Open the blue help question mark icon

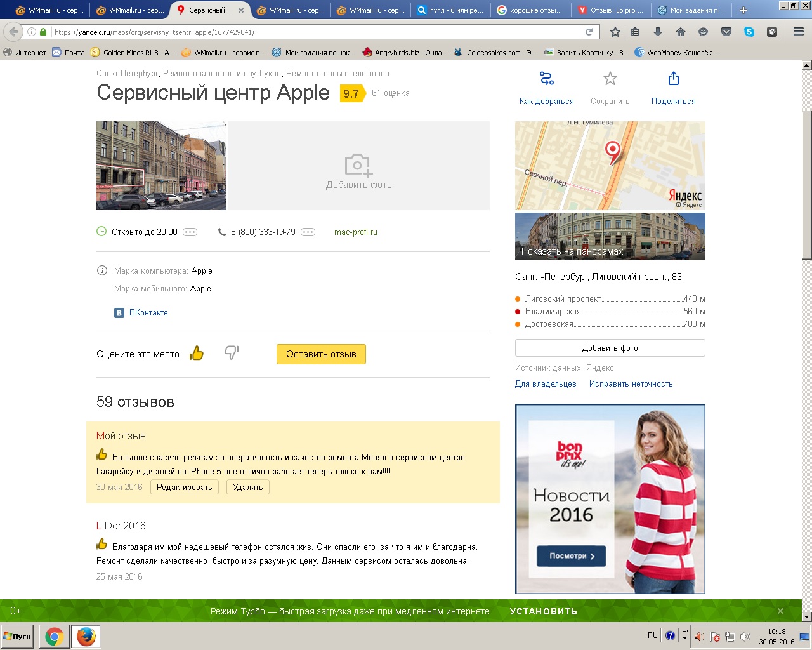pyautogui.click(x=670, y=635)
